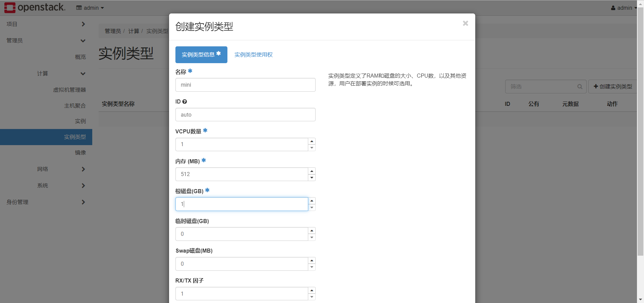Image resolution: width=644 pixels, height=303 pixels.
Task: Click the filter search magnifier icon
Action: 580,87
